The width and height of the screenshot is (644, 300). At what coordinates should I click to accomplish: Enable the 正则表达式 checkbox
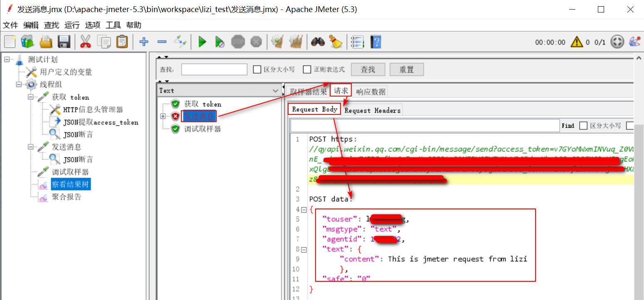(x=307, y=69)
